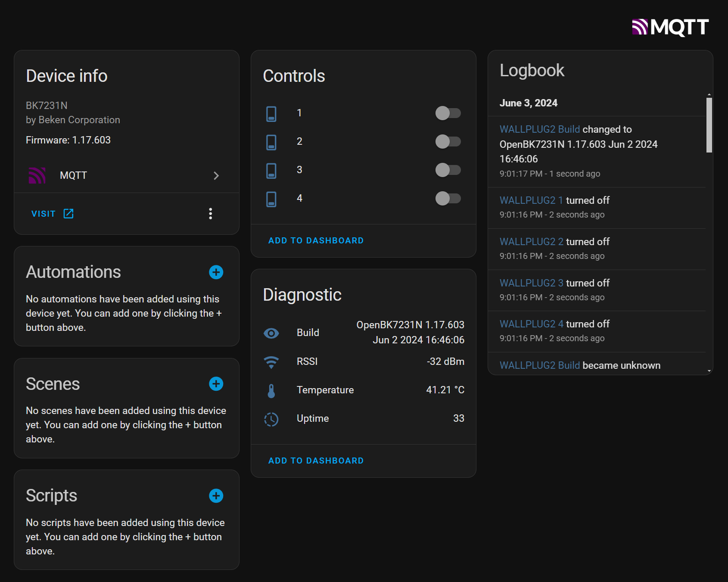Click the external link icon beside VISIT
728x582 pixels.
pyautogui.click(x=68, y=214)
